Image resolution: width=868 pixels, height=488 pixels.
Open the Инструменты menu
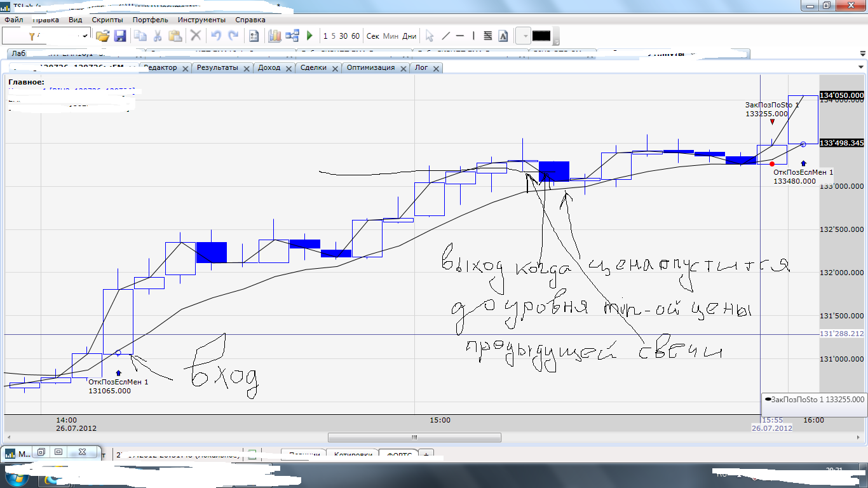201,20
